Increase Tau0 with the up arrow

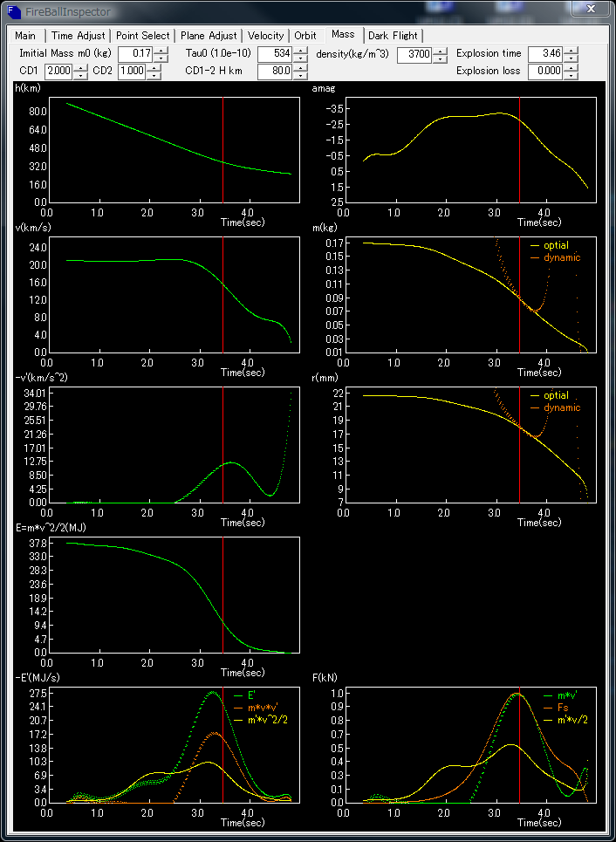(301, 50)
